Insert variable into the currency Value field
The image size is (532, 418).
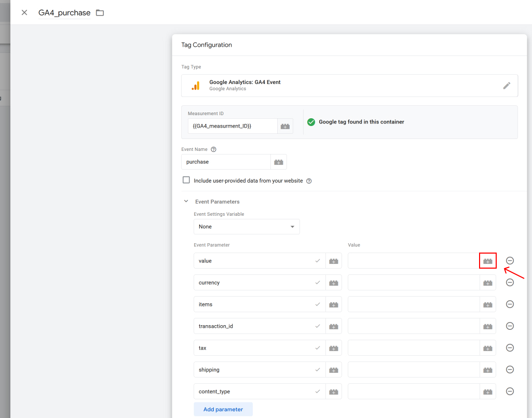tap(488, 283)
